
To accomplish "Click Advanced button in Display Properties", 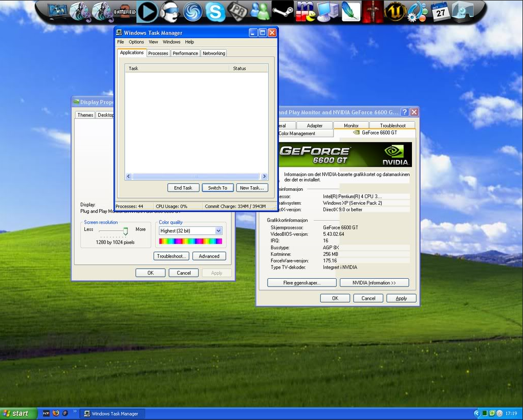I will [209, 256].
